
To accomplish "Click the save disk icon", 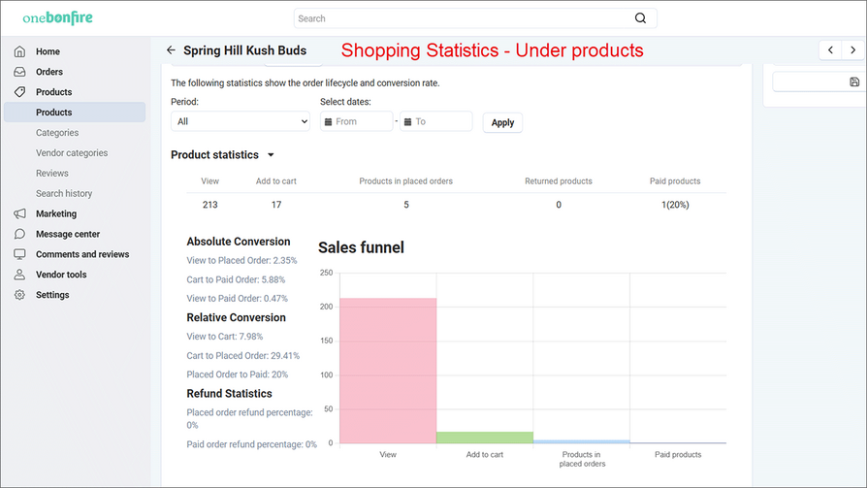I will tap(853, 82).
